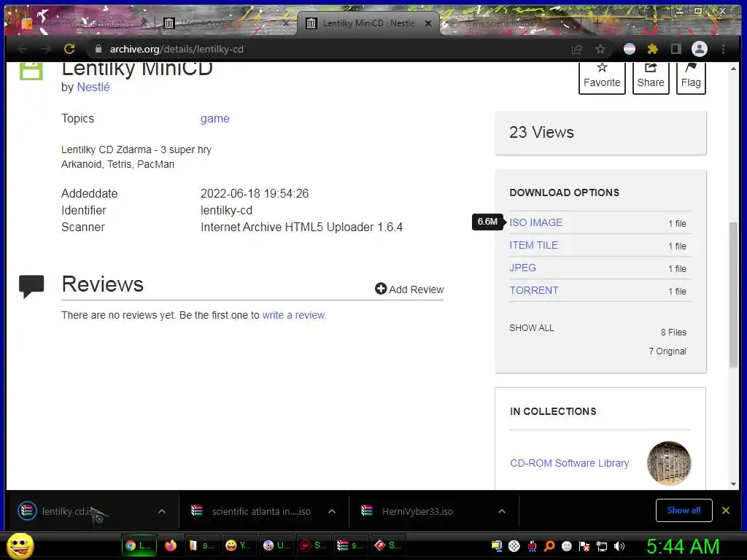The height and width of the screenshot is (560, 747).
Task: Download the JPEG file
Action: point(522,268)
